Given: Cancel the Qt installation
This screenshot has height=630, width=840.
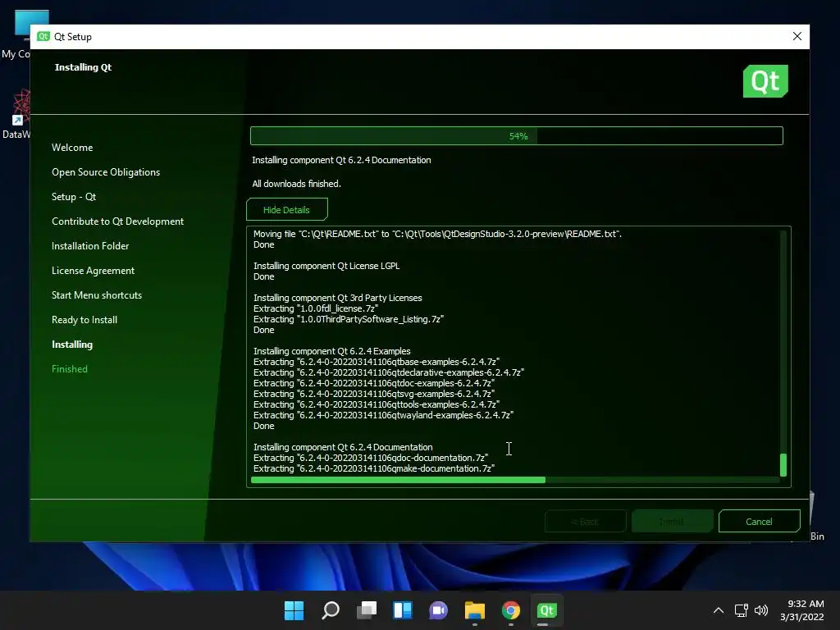Looking at the screenshot, I should (759, 521).
